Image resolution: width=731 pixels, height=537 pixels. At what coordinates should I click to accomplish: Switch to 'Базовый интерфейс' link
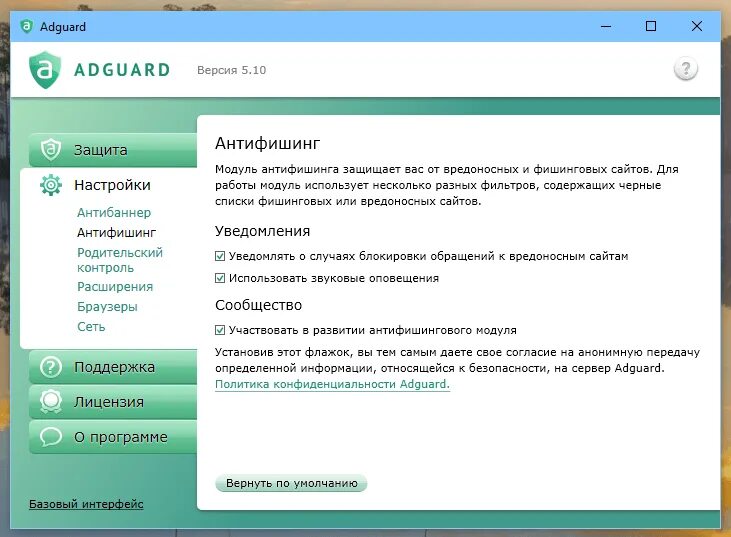[86, 504]
